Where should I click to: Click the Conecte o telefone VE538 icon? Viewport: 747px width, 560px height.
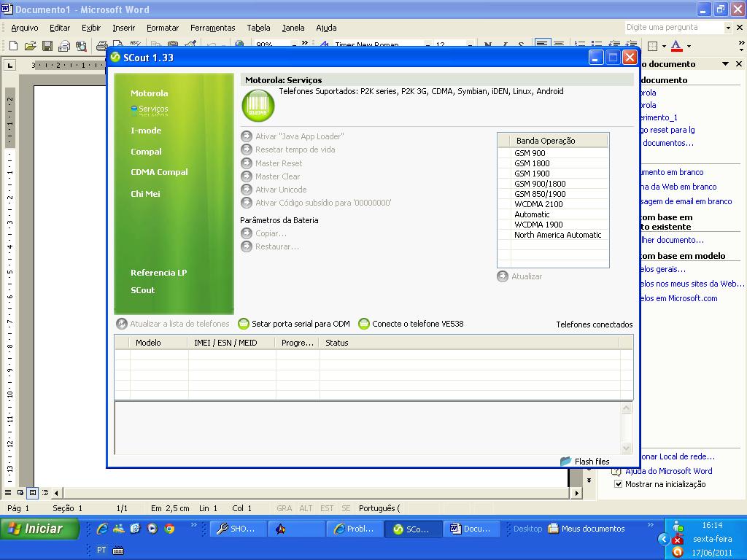pos(363,324)
